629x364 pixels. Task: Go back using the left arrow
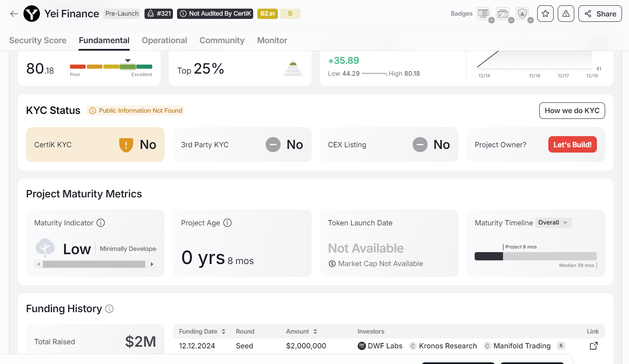14,14
